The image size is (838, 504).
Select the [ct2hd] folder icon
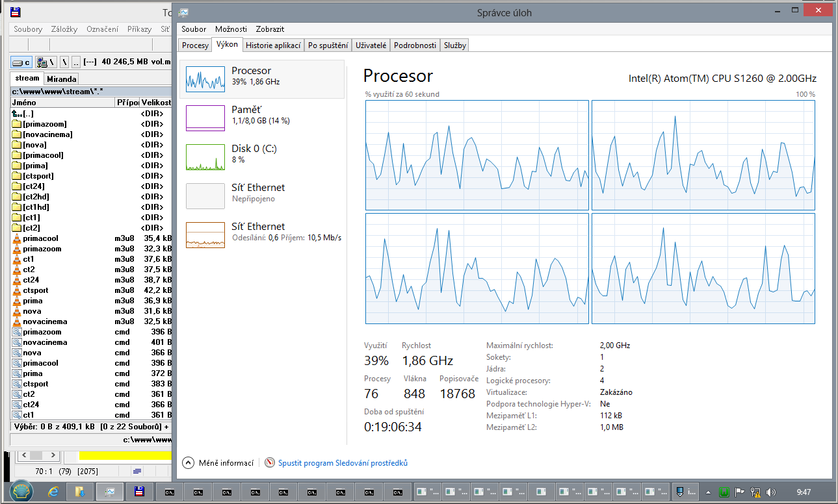click(x=17, y=197)
